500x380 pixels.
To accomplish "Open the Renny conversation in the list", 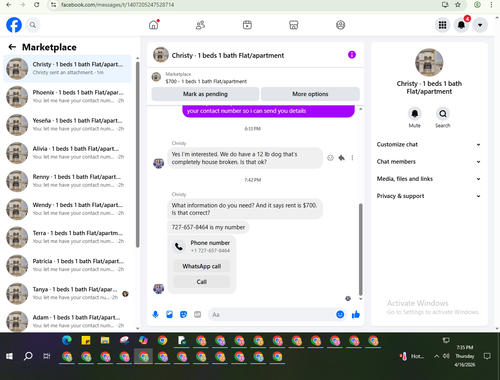I will click(x=67, y=181).
